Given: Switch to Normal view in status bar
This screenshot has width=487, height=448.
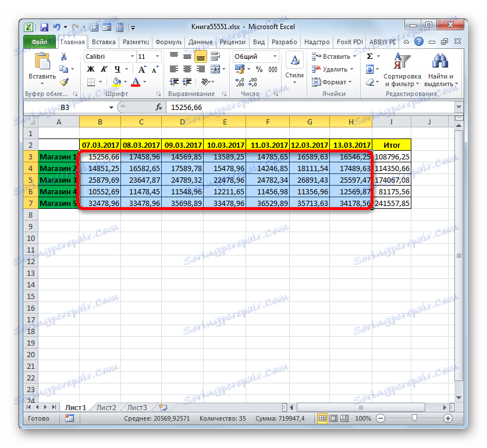Looking at the screenshot, I should click(322, 418).
